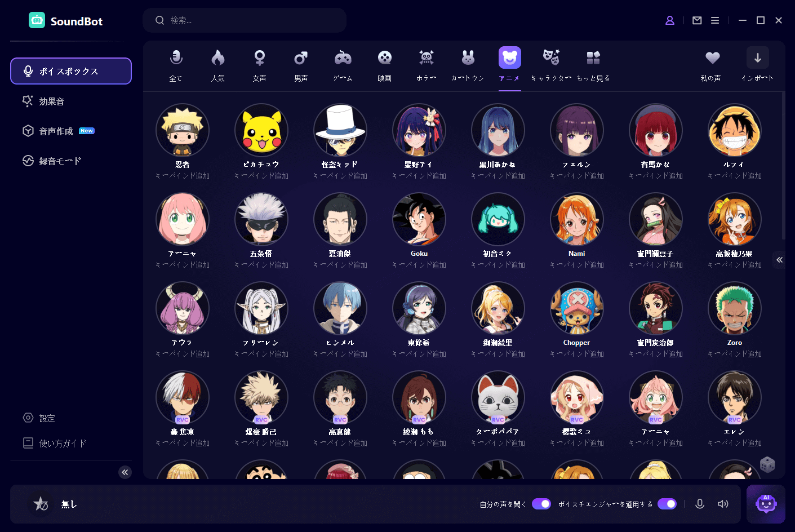The width and height of the screenshot is (795, 532).
Task: Open 音声作成 in sidebar
Action: [x=71, y=131]
